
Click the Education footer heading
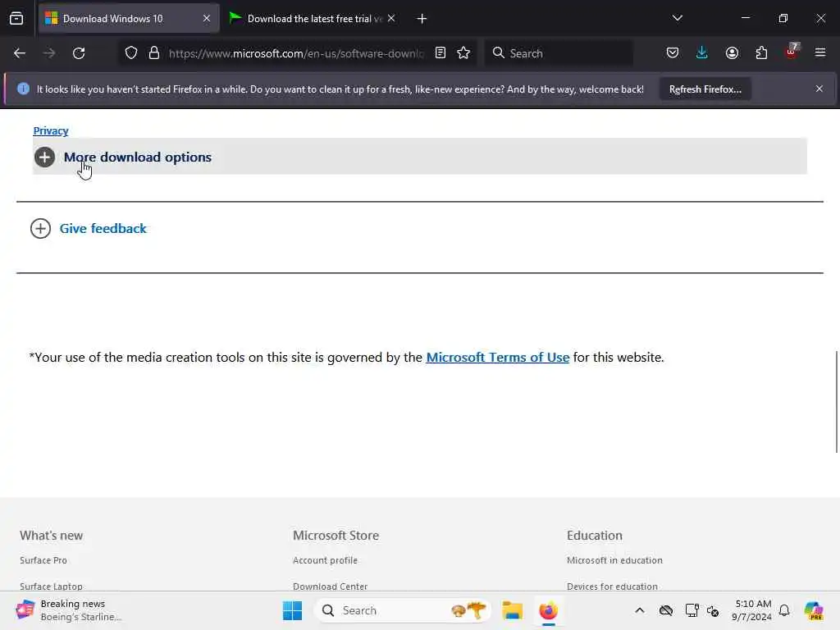click(x=595, y=535)
